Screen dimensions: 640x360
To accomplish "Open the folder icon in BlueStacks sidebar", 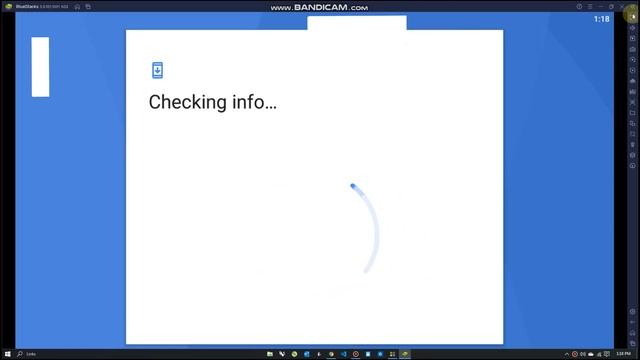I will tap(633, 113).
